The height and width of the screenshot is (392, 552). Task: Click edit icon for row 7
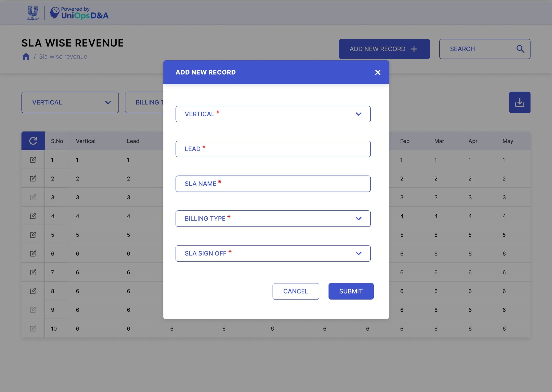pos(33,272)
